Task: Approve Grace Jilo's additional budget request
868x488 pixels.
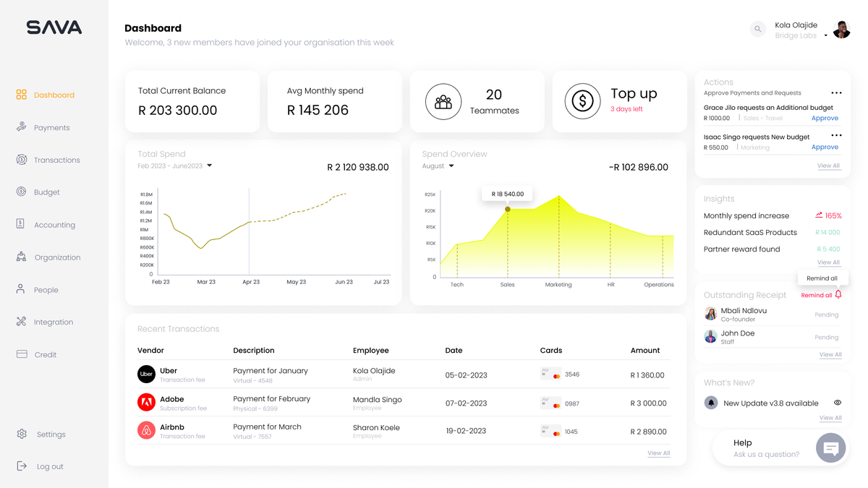Action: point(825,118)
